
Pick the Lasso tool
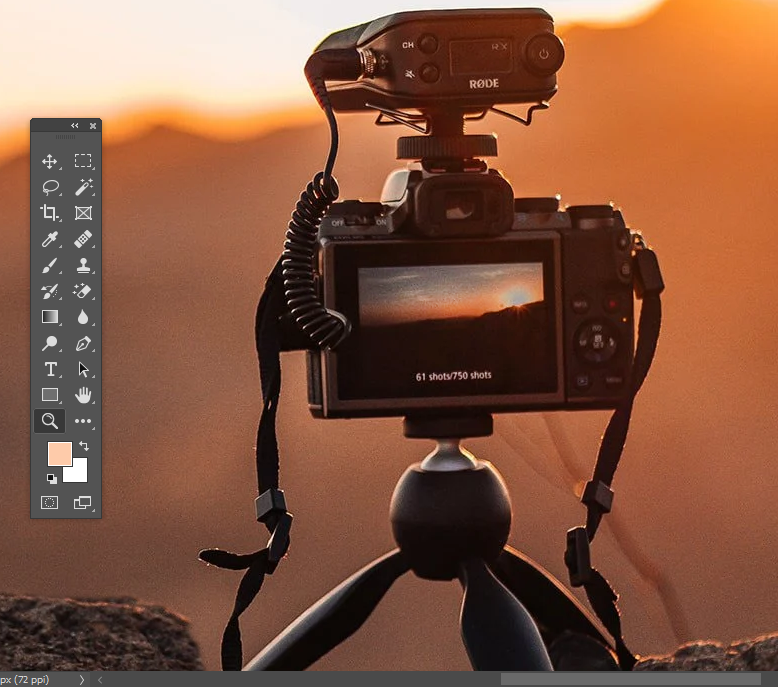(49, 187)
